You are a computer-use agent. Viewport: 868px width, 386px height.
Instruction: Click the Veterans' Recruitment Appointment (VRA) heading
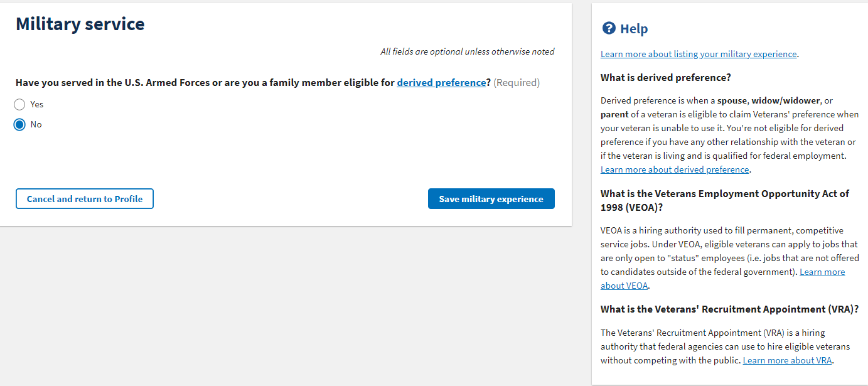point(729,309)
